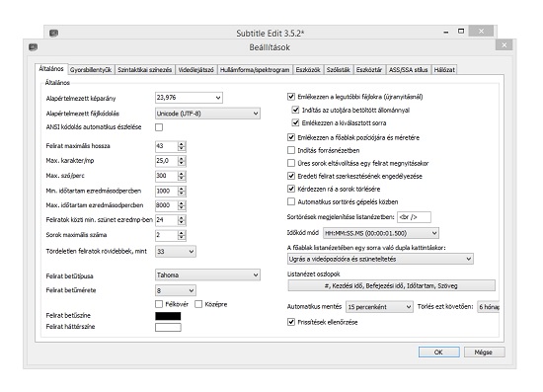Enable Indítás forrásnézetben checkbox
The image size is (543, 392).
coord(291,150)
